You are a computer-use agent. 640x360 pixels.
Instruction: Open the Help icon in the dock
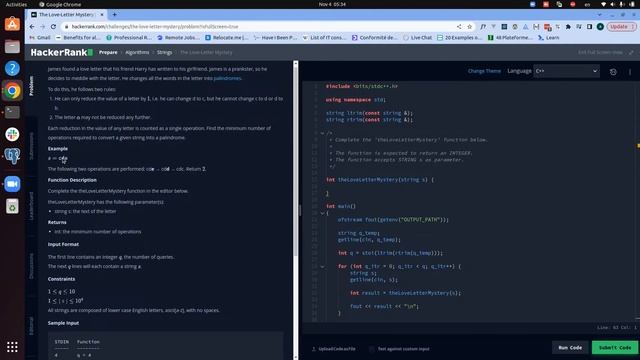[x=12, y=68]
